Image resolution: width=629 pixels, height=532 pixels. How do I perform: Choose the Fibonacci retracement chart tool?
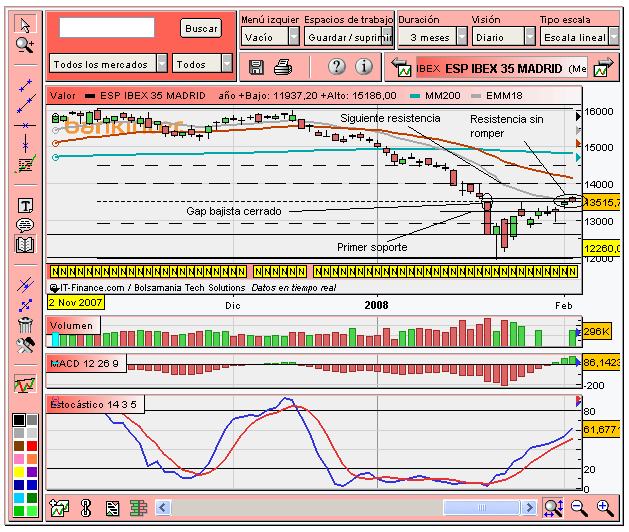(25, 164)
